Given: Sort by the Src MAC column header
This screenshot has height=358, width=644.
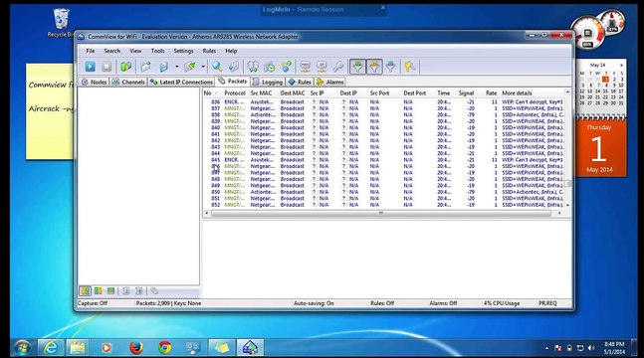Looking at the screenshot, I should (262, 93).
